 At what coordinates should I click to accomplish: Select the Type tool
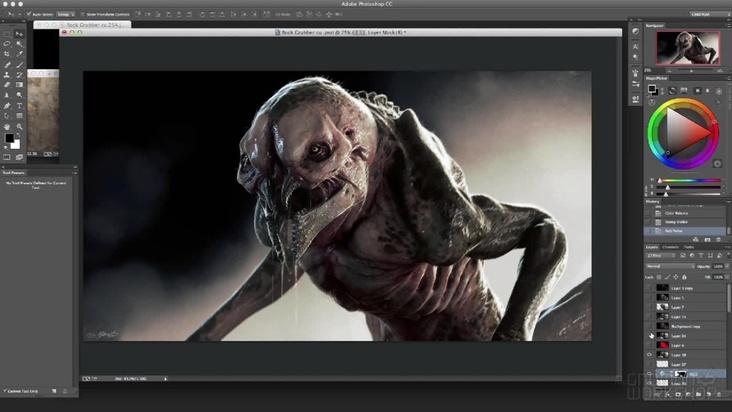(19, 106)
